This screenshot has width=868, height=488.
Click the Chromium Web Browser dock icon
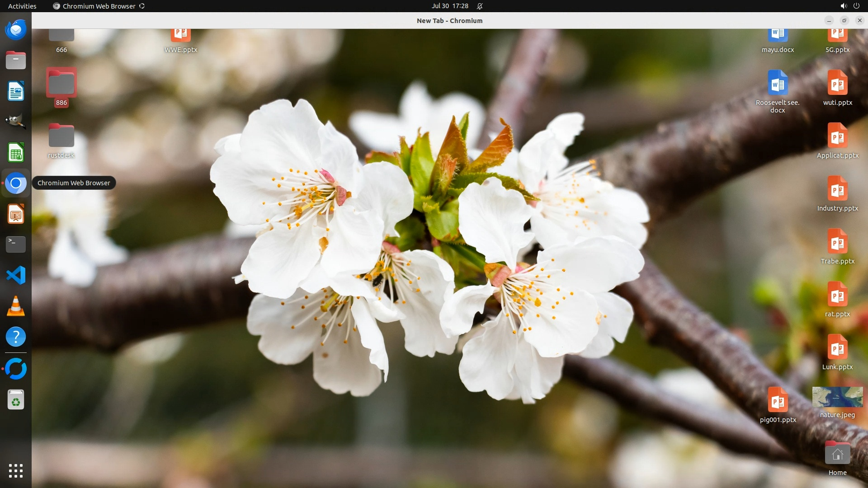(x=16, y=183)
